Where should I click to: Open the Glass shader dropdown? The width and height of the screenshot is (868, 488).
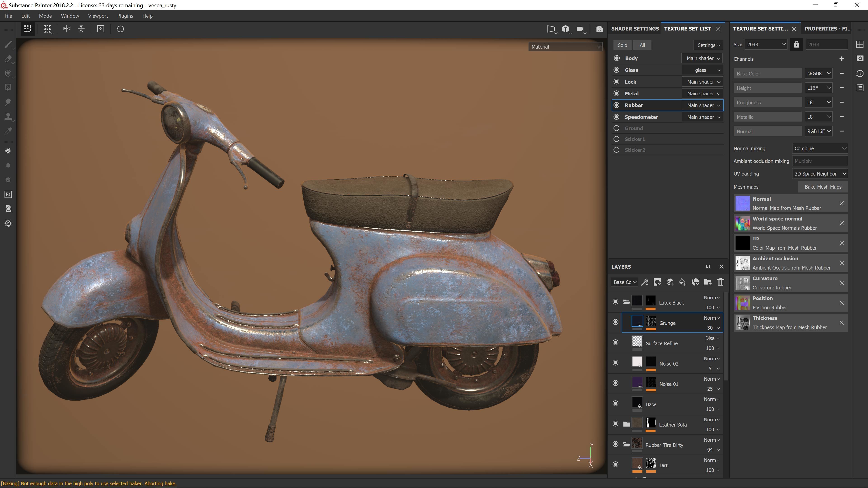[x=703, y=70]
